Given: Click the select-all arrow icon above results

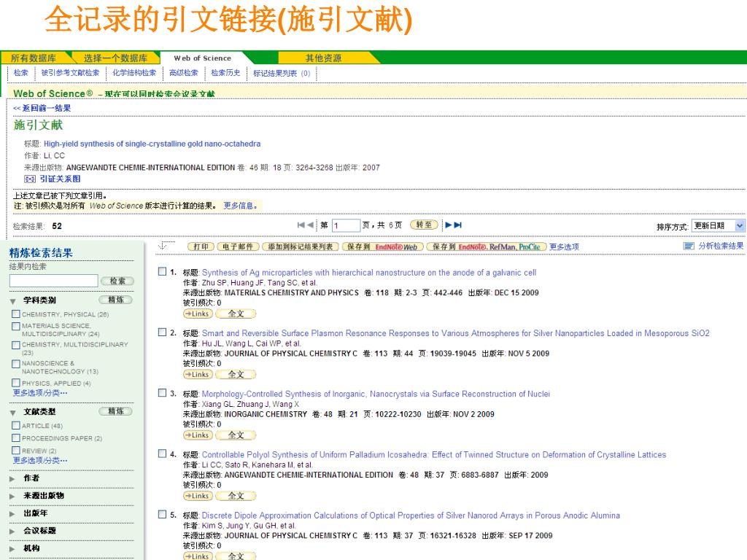Looking at the screenshot, I should (166, 246).
